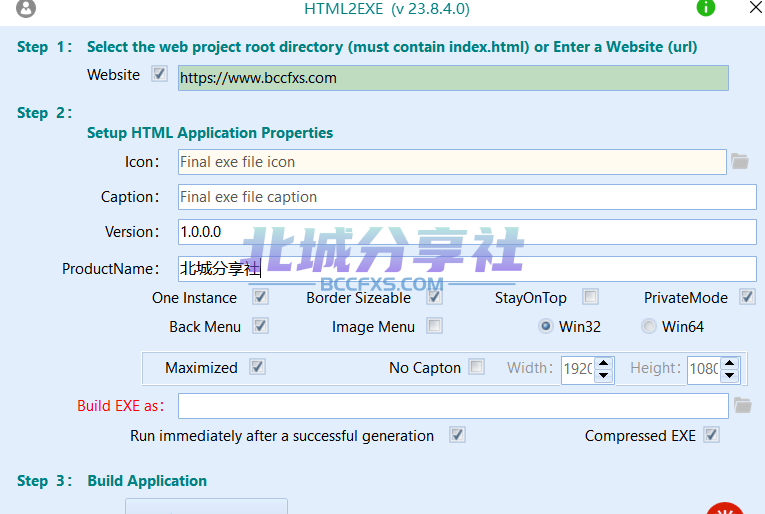This screenshot has width=765, height=514.
Task: Click the Icon path input field
Action: [452, 162]
